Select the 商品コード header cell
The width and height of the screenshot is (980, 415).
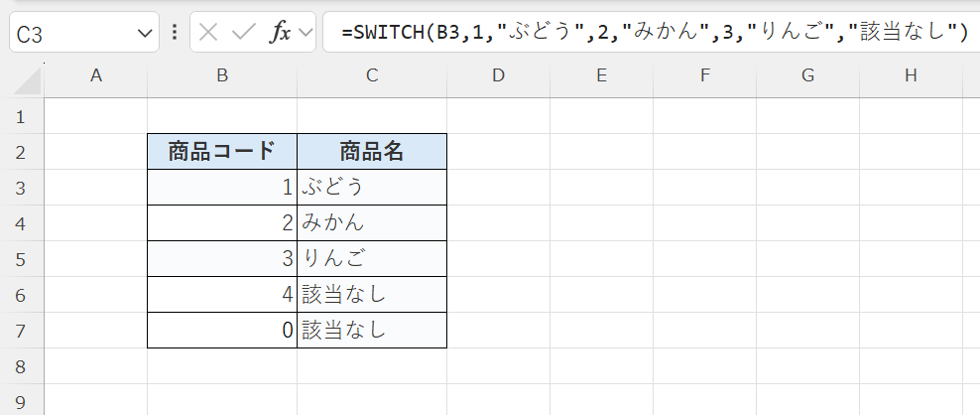coord(221,151)
